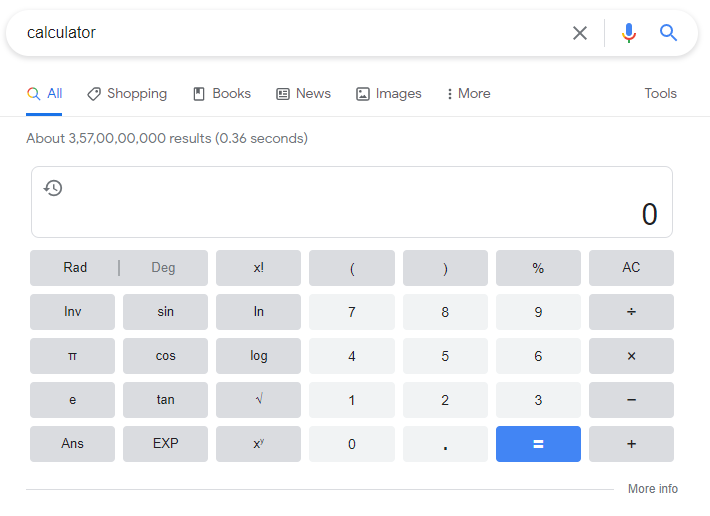Open the Tools search options
Viewport: 710px width, 516px height.
660,94
